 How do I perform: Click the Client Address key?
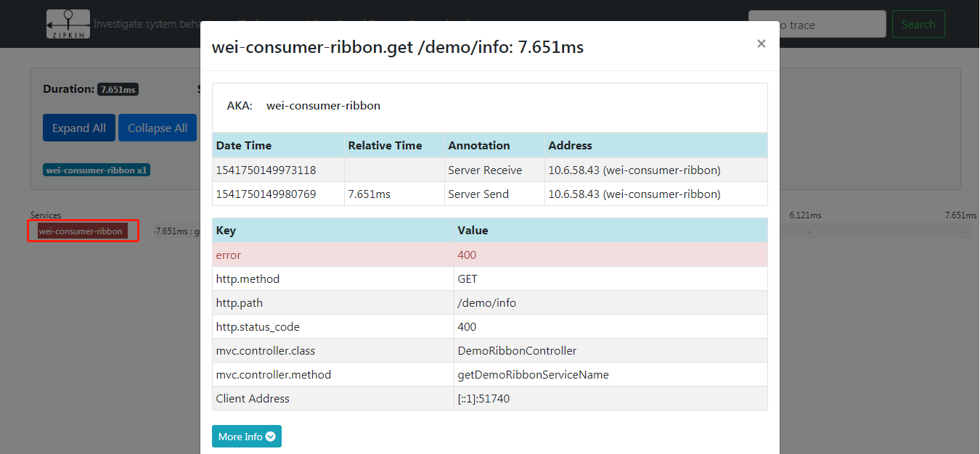(x=333, y=398)
